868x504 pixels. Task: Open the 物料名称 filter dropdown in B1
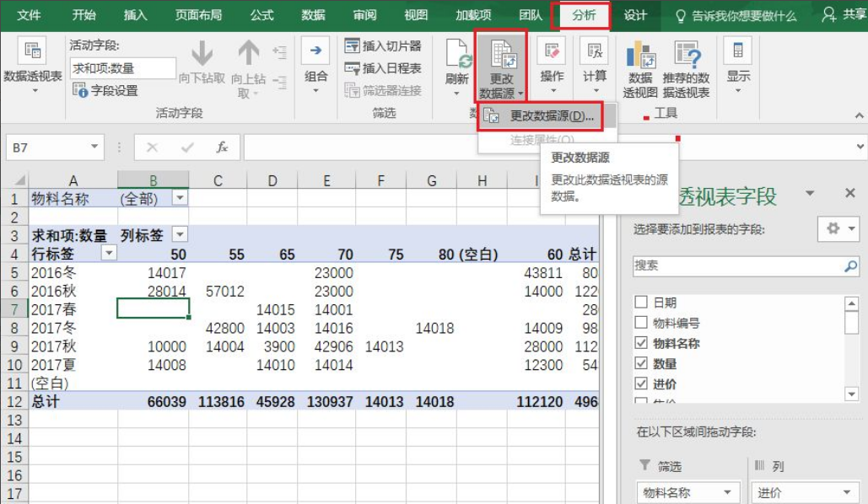tap(180, 198)
